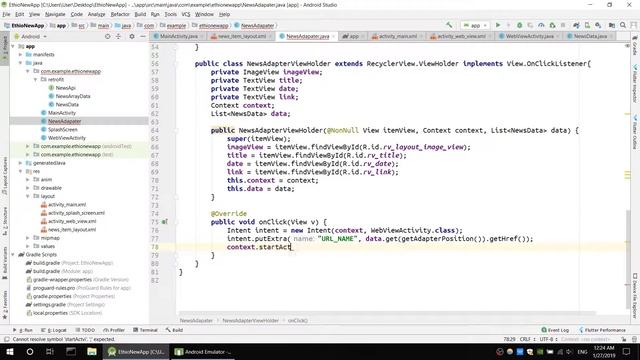Open the File menu
This screenshot has width=640, height=360.
(6, 14)
